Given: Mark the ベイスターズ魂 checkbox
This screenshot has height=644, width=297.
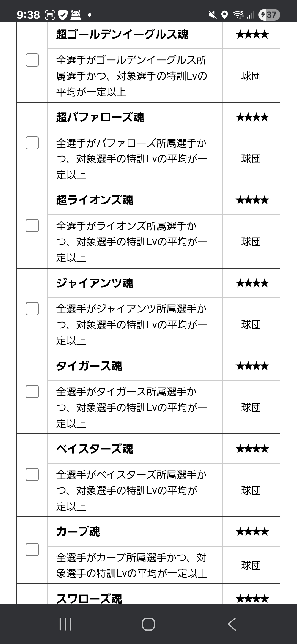Looking at the screenshot, I should [x=32, y=474].
